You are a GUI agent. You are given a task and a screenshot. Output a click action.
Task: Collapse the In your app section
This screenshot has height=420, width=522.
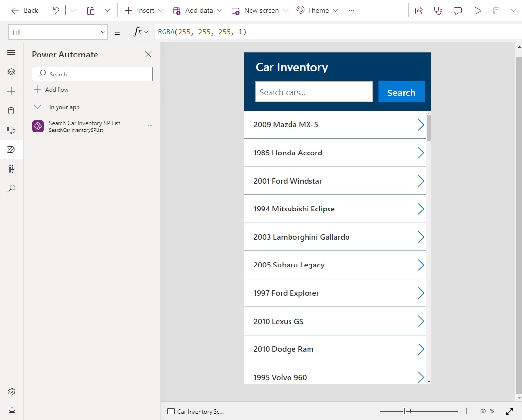coord(38,107)
